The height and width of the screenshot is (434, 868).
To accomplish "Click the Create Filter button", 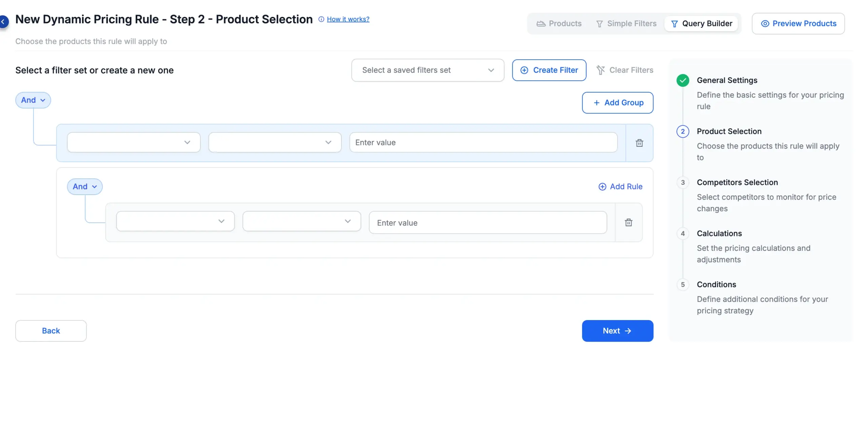I will (x=549, y=70).
